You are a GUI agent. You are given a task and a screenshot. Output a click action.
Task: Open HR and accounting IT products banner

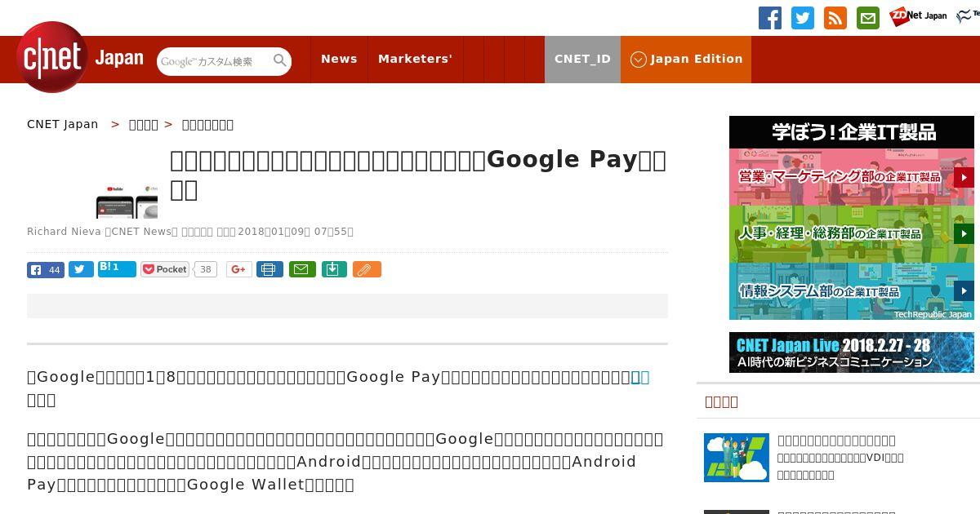click(852, 234)
